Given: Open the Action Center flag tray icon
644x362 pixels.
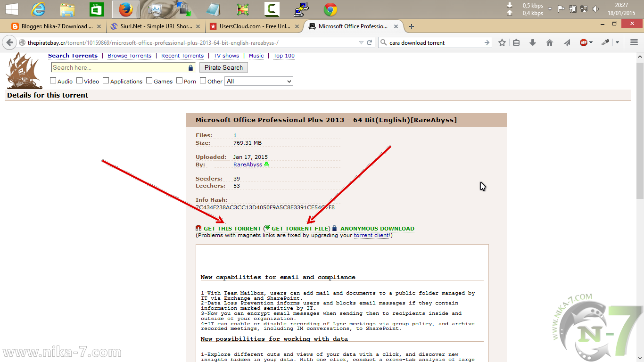Looking at the screenshot, I should tap(561, 9).
